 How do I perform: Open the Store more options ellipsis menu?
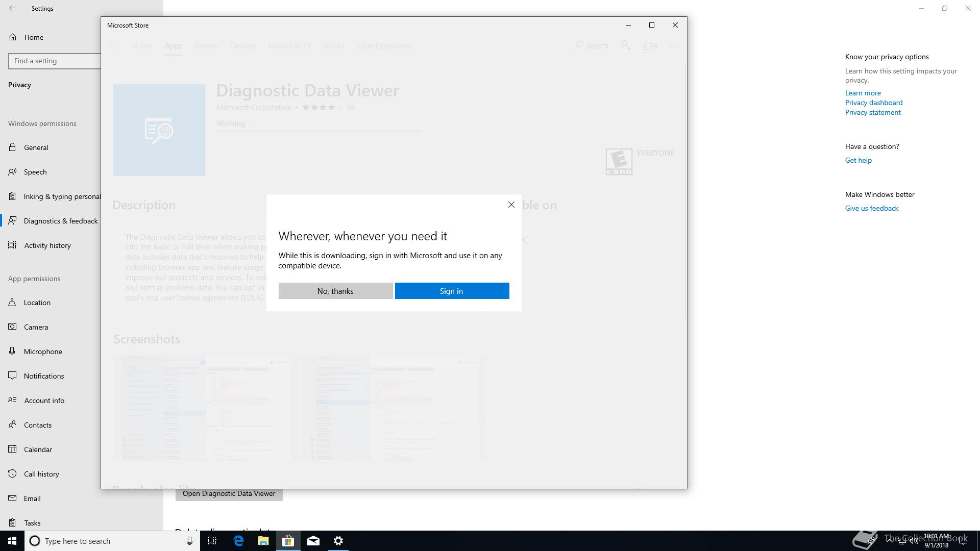tap(674, 46)
